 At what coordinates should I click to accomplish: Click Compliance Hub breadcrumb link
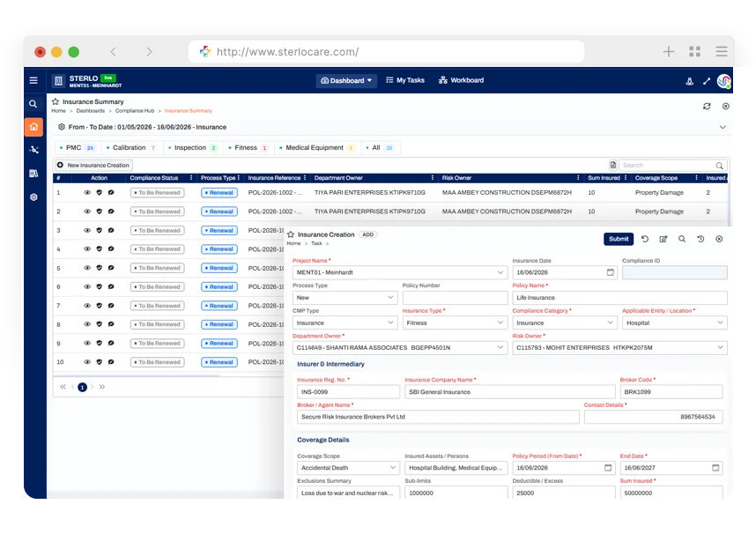coord(135,111)
